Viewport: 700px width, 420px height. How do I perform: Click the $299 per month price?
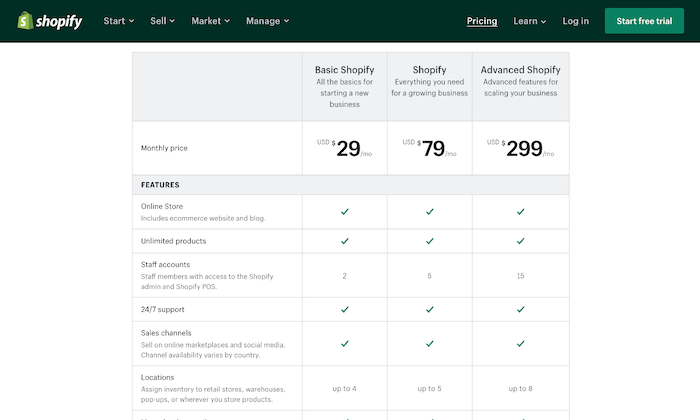pos(520,148)
